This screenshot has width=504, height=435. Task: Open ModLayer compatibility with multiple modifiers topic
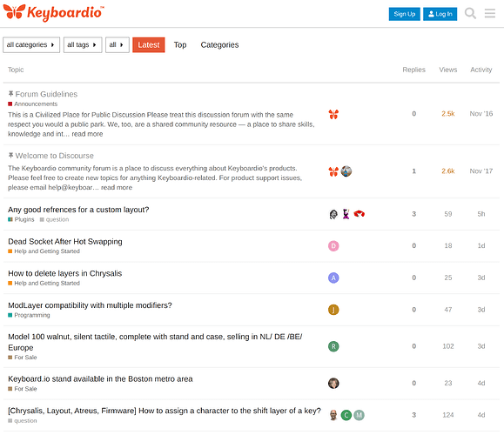90,305
